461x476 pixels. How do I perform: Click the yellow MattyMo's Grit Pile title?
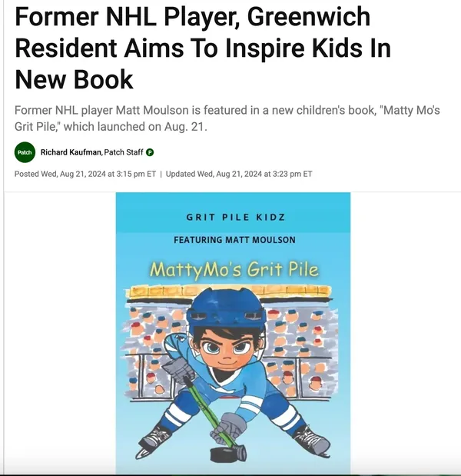tap(234, 270)
